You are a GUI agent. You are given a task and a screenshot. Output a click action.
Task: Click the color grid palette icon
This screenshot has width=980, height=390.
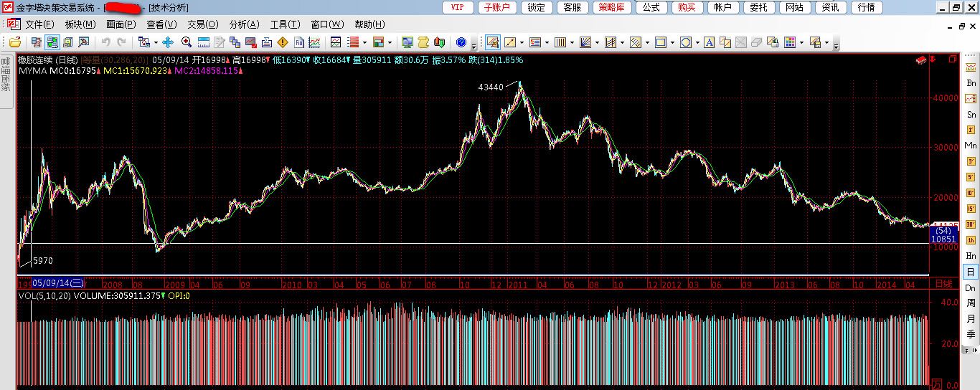[790, 43]
